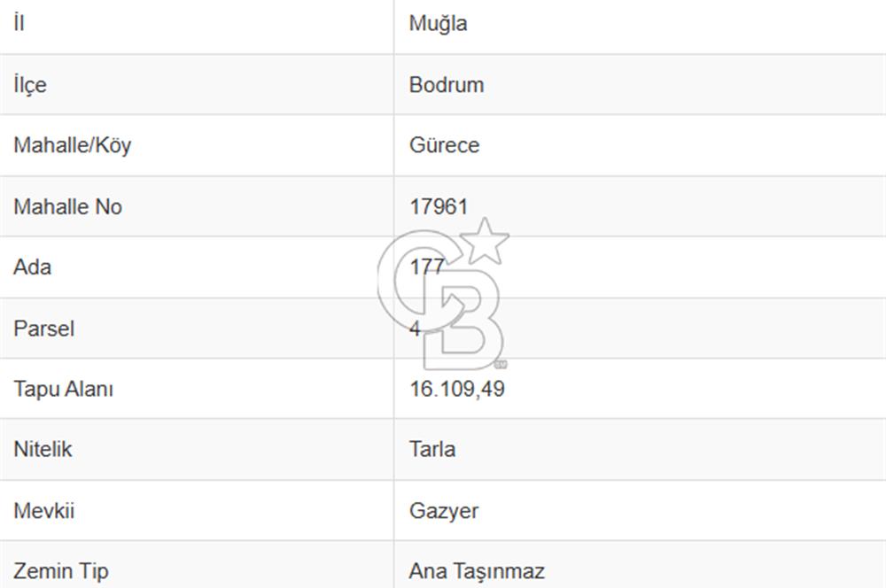
Task: Click the İlçe row label
Action: tap(30, 85)
